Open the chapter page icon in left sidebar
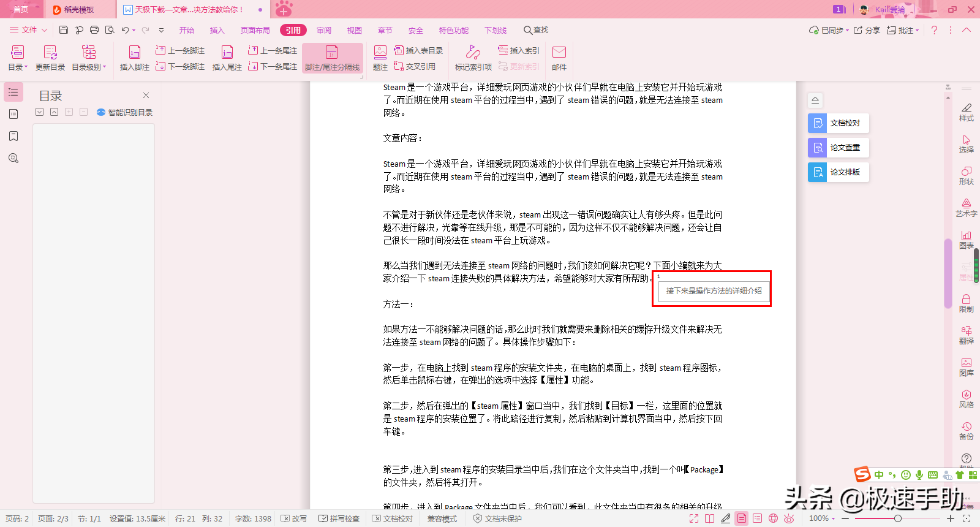Screen dimensions: 980x527 13,114
